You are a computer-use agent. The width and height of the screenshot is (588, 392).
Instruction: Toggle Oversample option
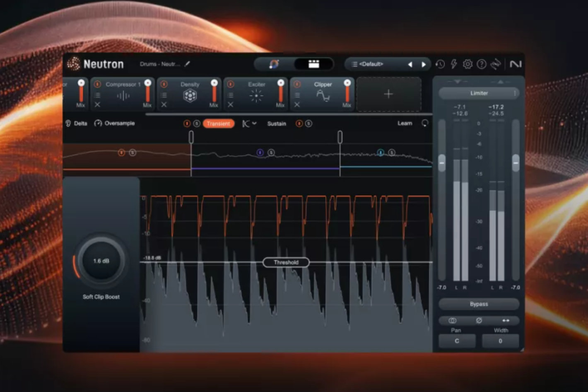(x=115, y=123)
